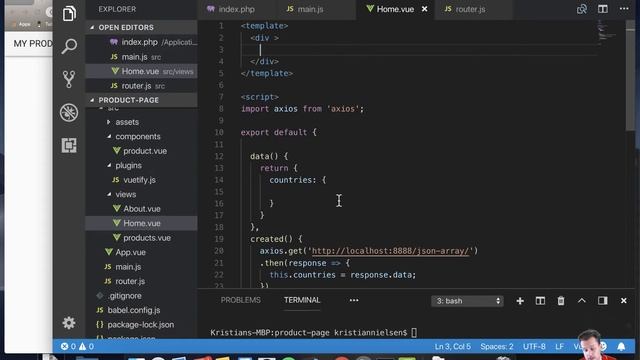Click the editor vertical scrollbar
Viewport: 640px width, 360px height.
click(x=630, y=76)
